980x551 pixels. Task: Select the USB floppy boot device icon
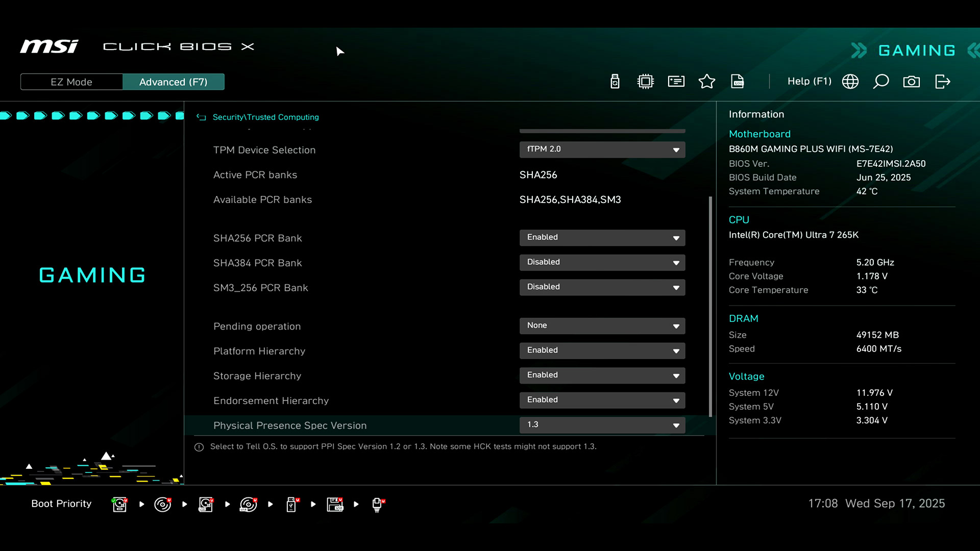(x=335, y=504)
